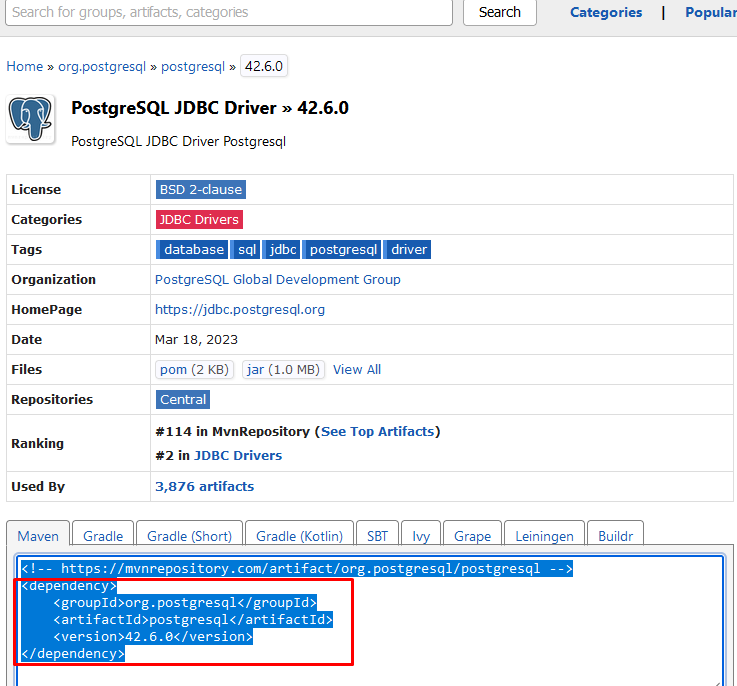The width and height of the screenshot is (737, 686).
Task: Visit https://jdbc.postgresql.org homepage link
Action: coord(240,310)
